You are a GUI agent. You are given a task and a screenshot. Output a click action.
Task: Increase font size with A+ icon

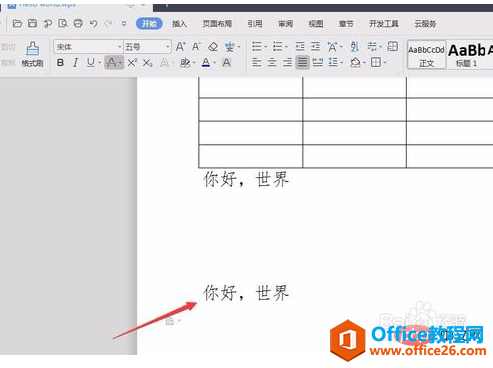[180, 47]
